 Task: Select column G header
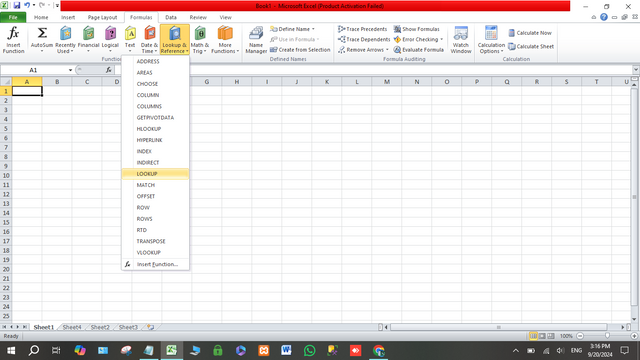point(207,82)
